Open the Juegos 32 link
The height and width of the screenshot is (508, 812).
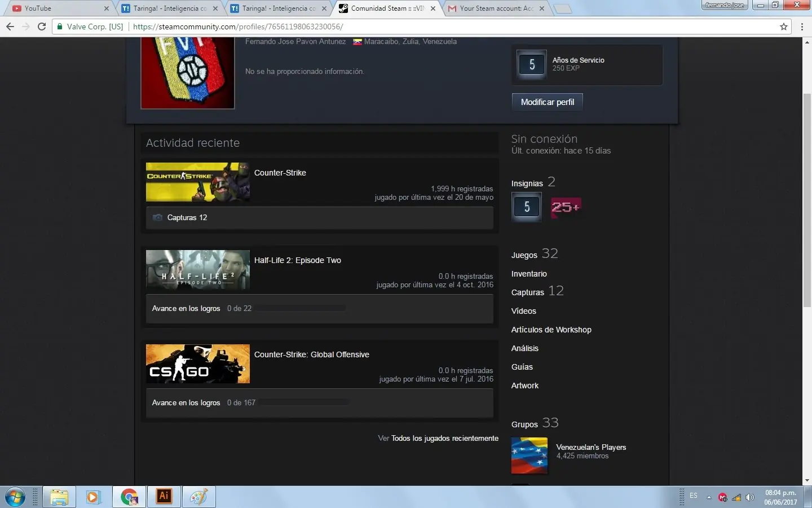click(x=535, y=254)
